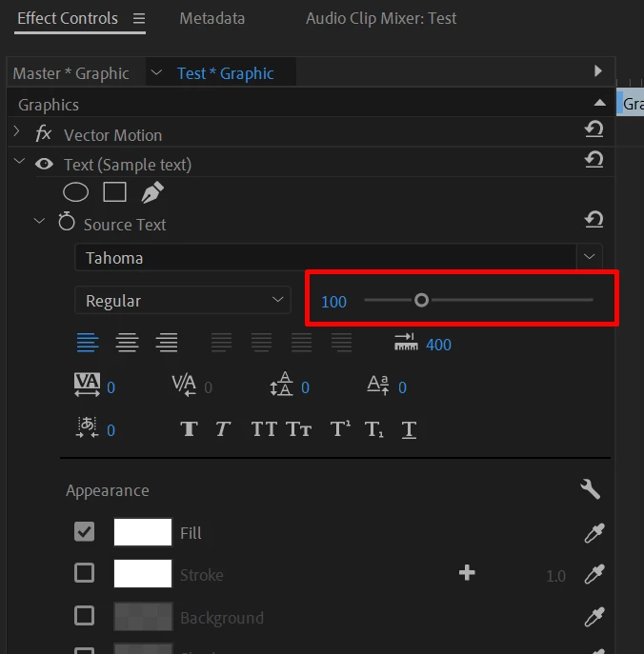Select the free draw bezier pen mask

tap(152, 192)
